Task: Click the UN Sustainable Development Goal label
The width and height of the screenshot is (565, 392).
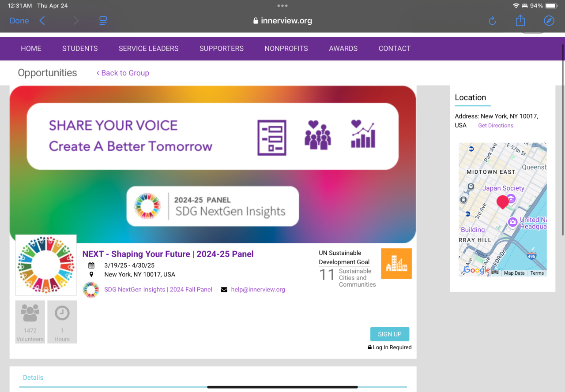Action: pyautogui.click(x=344, y=258)
